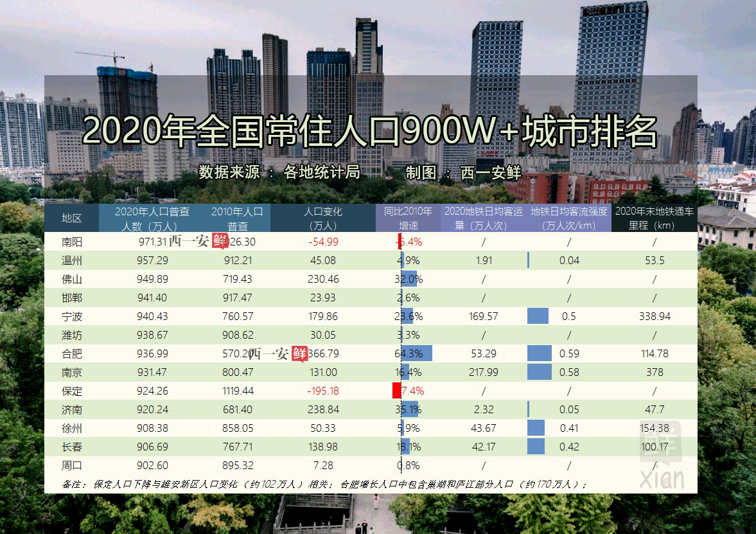
Task: Click the 338.94 mileage value
Action: pos(655,316)
